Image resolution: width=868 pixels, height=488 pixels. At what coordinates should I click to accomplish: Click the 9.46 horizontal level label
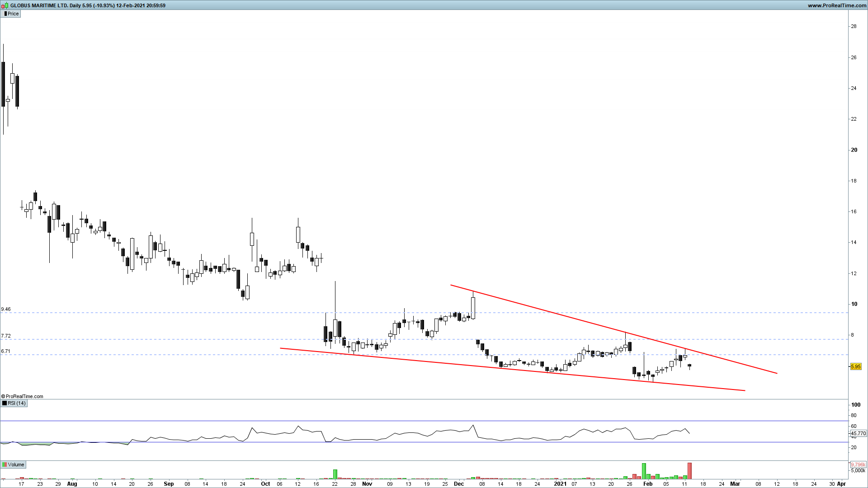6,310
